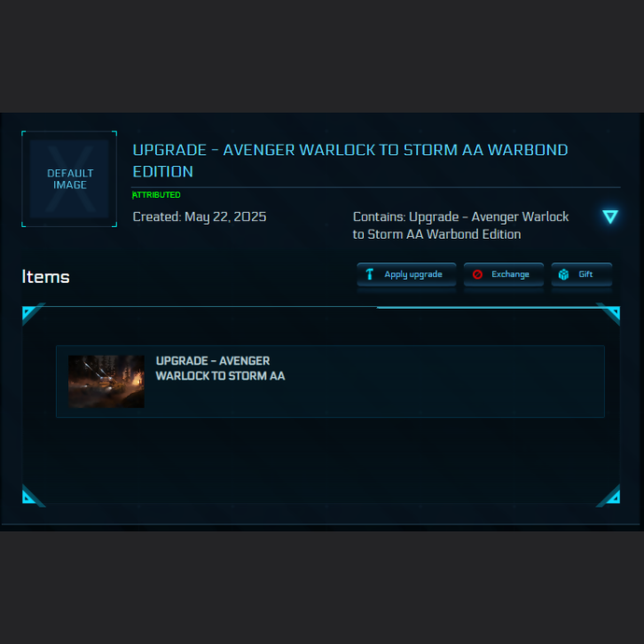
Task: Click the green Attributed status label
Action: pos(156,195)
